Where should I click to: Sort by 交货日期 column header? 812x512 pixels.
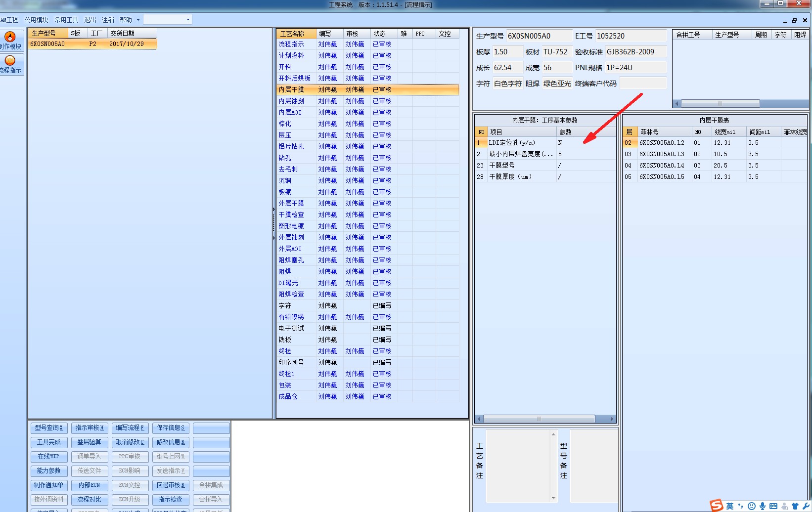132,33
